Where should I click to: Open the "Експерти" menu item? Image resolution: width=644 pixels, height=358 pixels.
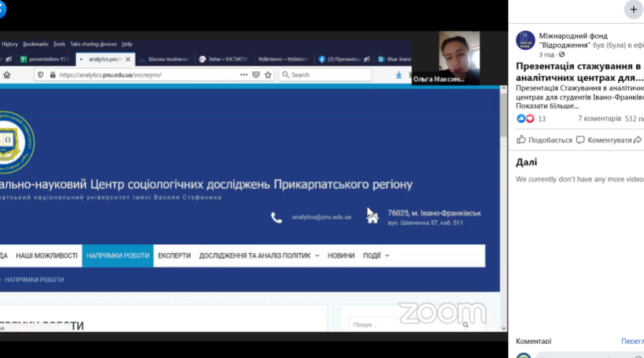pos(174,256)
